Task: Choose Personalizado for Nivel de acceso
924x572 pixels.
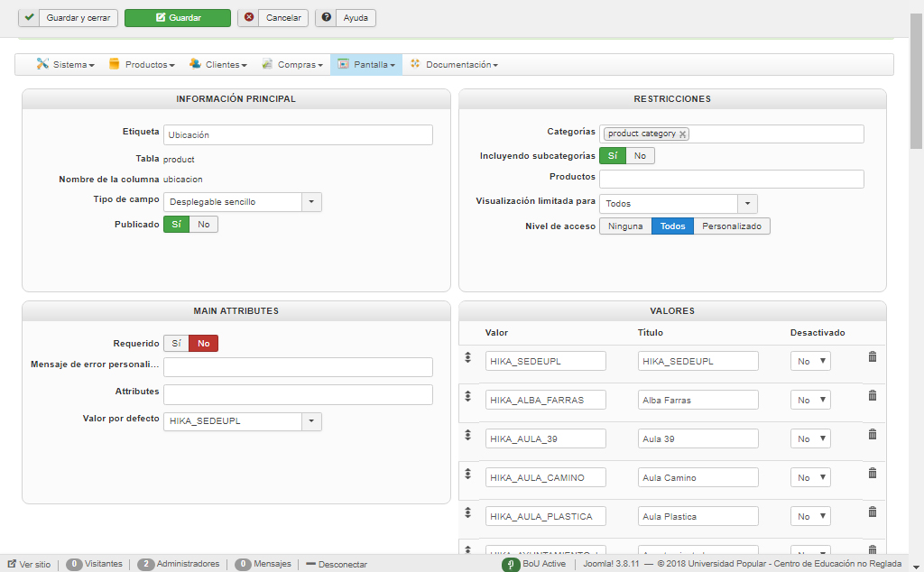Action: (731, 226)
